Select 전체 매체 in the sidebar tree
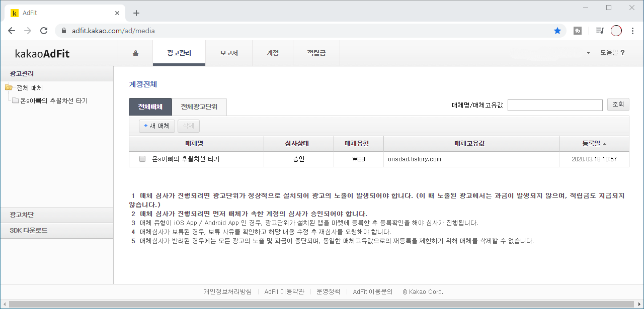Image resolution: width=644 pixels, height=309 pixels. 30,88
